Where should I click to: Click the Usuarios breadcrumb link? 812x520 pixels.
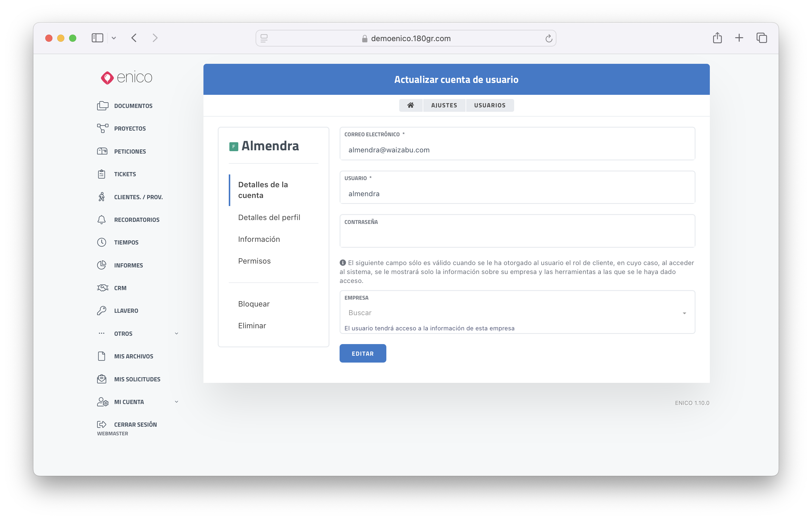(489, 105)
